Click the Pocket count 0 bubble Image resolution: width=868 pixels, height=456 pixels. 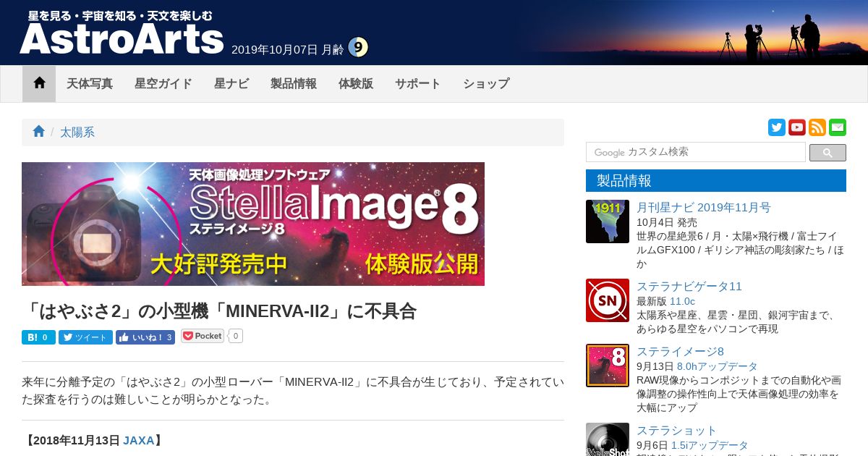pos(235,336)
